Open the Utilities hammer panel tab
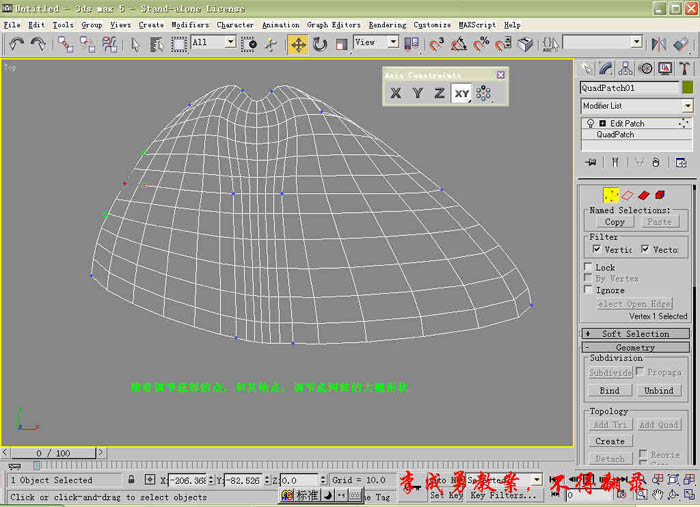This screenshot has height=507, width=700. pos(684,68)
